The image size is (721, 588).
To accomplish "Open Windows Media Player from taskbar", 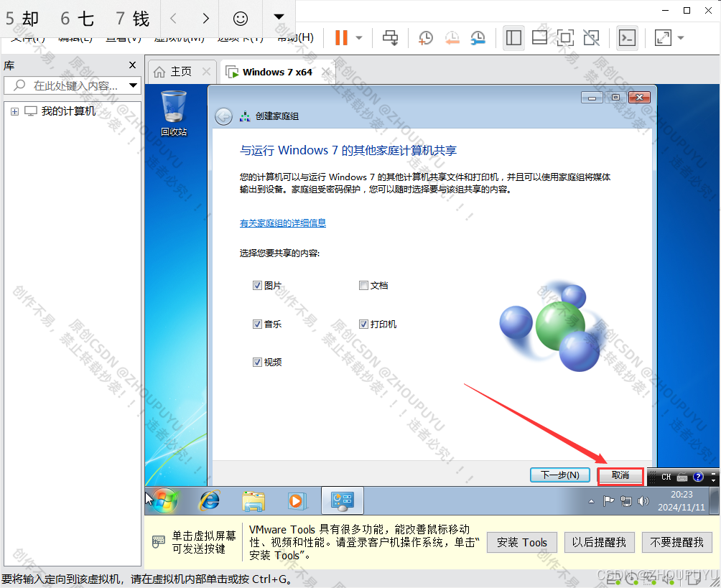I will 296,500.
